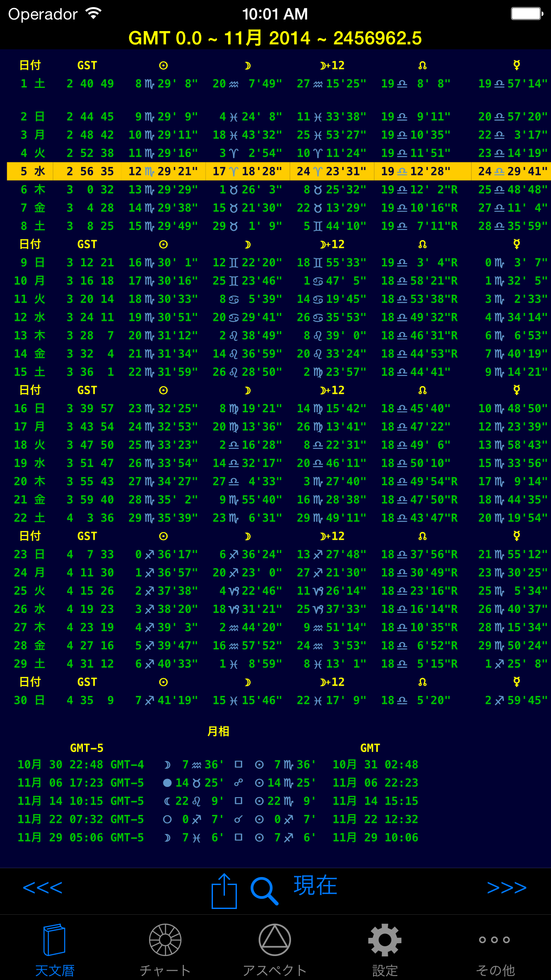Tap Mercury value 24 Libra 29'41"

pos(513,171)
